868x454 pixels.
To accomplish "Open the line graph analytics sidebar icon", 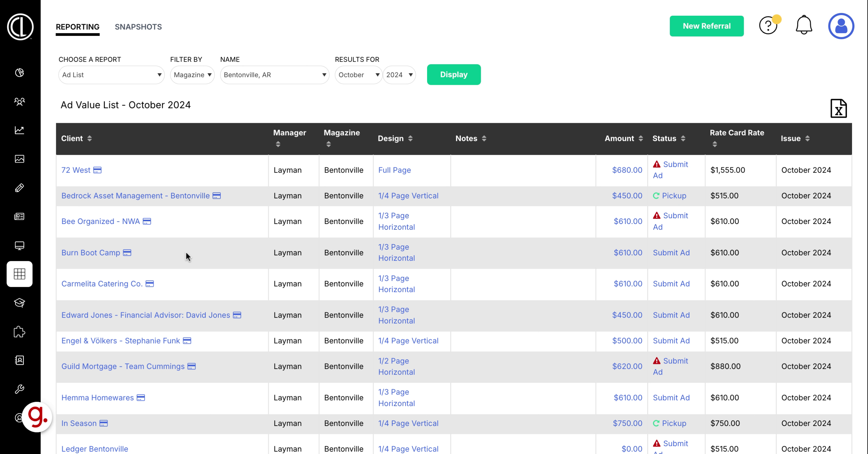I will [20, 130].
